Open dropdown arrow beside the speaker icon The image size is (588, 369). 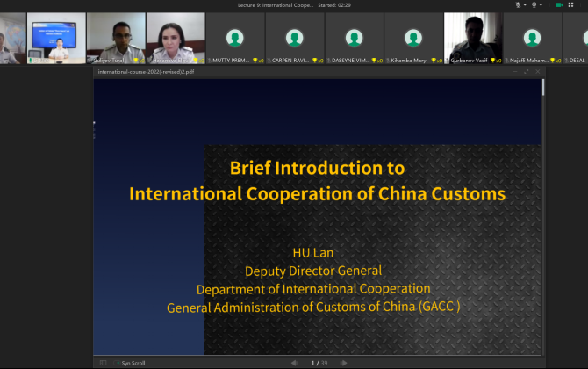541,4
